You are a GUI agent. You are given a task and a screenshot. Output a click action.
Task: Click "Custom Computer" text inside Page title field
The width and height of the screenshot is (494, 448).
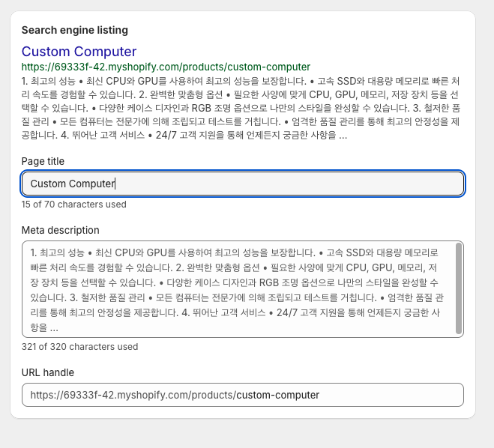point(72,184)
